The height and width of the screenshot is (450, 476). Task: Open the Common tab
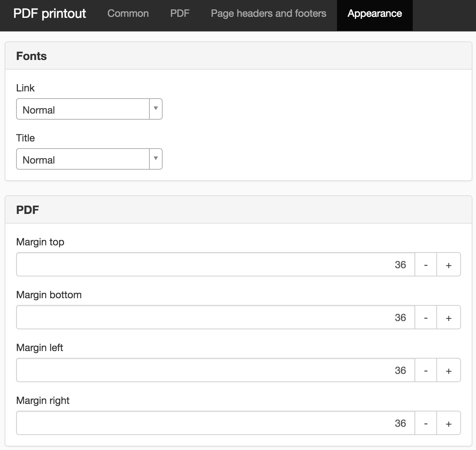point(128,14)
